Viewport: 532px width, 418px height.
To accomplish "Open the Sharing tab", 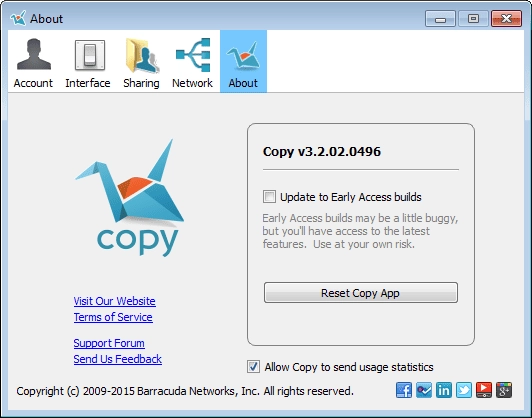I will (x=141, y=62).
